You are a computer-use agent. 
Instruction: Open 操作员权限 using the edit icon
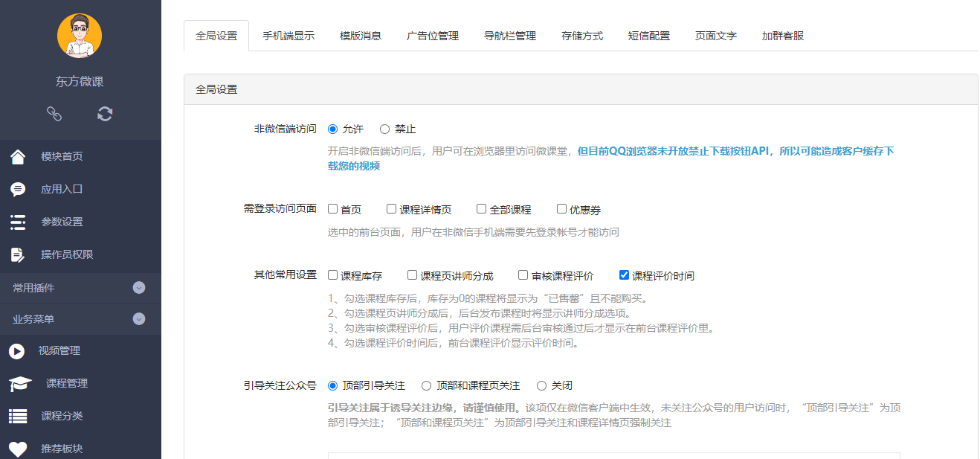coord(16,252)
